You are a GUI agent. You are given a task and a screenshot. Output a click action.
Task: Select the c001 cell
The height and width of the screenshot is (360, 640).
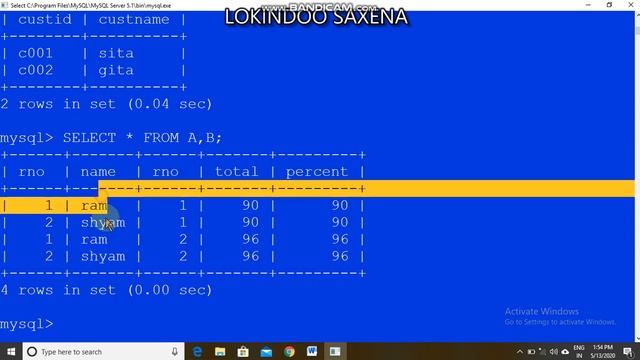tap(36, 53)
